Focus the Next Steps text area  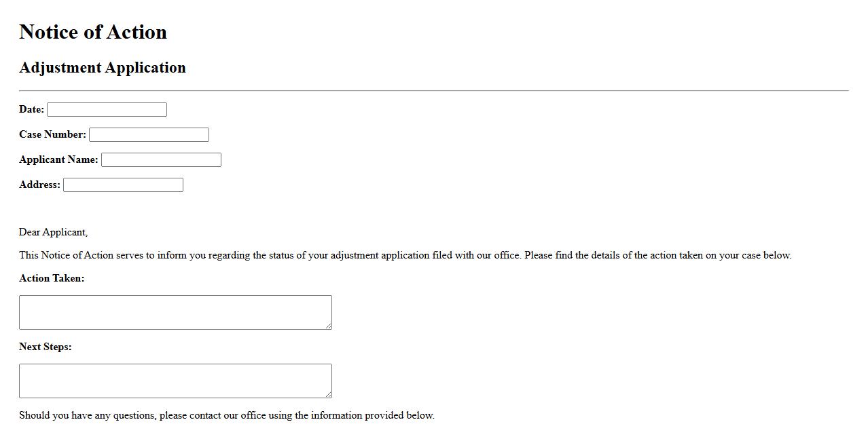pos(175,381)
